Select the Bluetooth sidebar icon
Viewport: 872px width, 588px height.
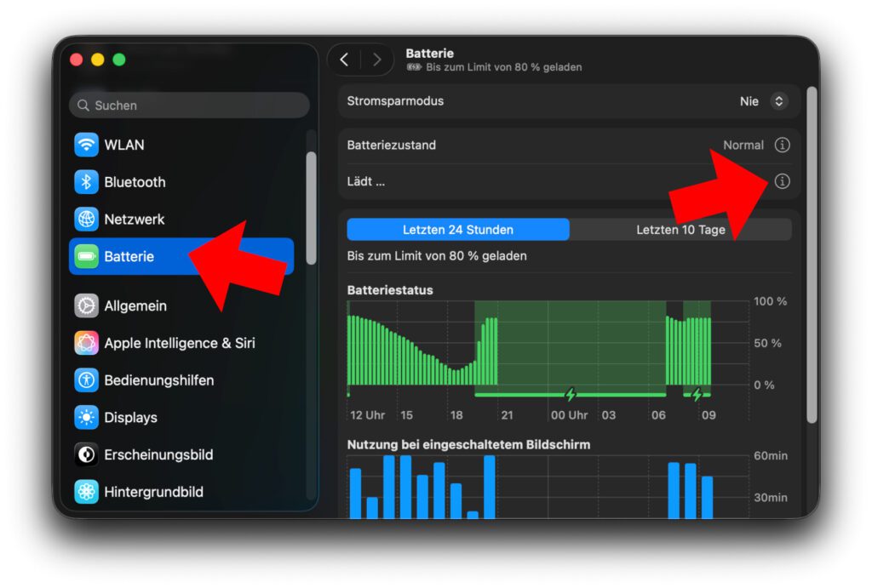[x=86, y=182]
